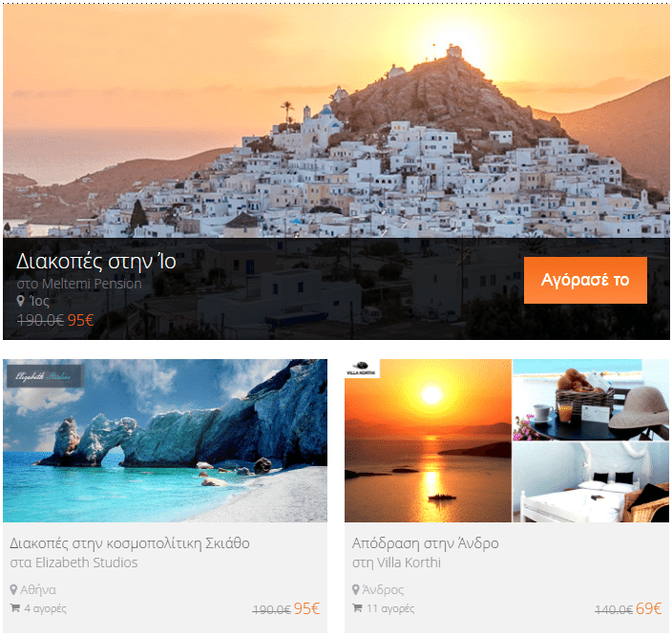The image size is (672, 637).
Task: Click the 69€ price on Andros deal
Action: [648, 608]
